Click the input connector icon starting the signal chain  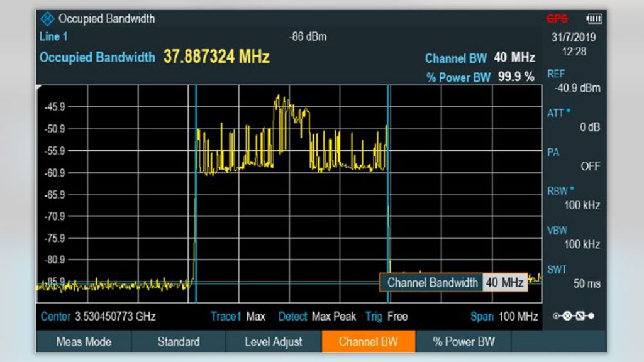pyautogui.click(x=556, y=316)
